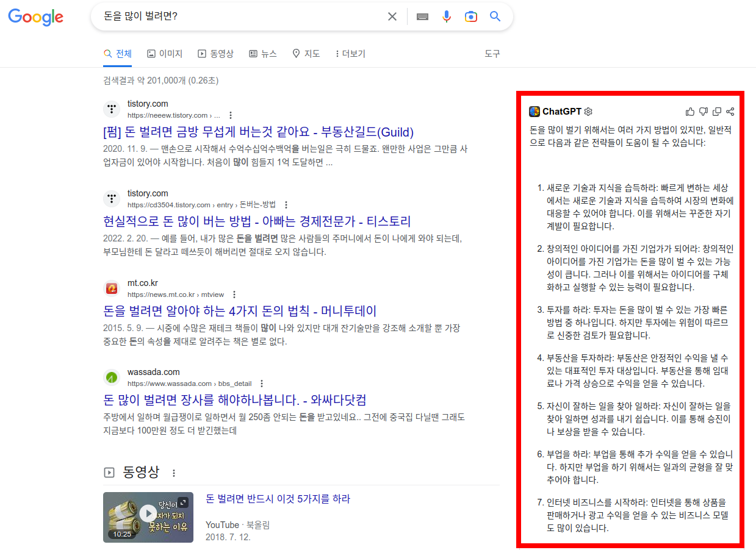Open image search with the camera icon

coord(470,16)
